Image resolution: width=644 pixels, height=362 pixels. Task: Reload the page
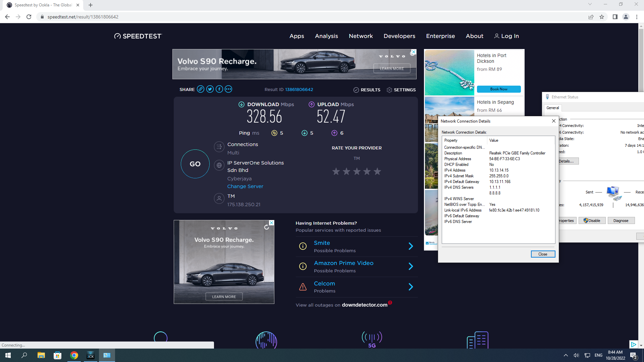(x=29, y=17)
